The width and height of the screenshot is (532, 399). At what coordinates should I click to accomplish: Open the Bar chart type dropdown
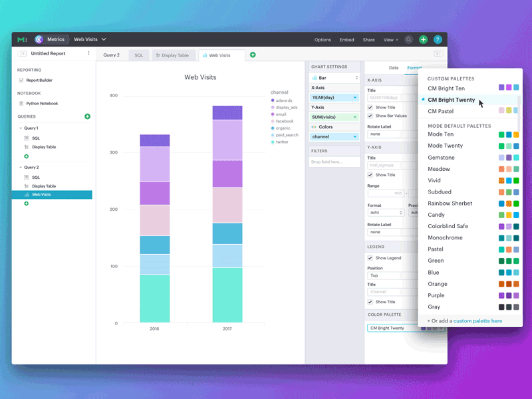click(x=334, y=78)
